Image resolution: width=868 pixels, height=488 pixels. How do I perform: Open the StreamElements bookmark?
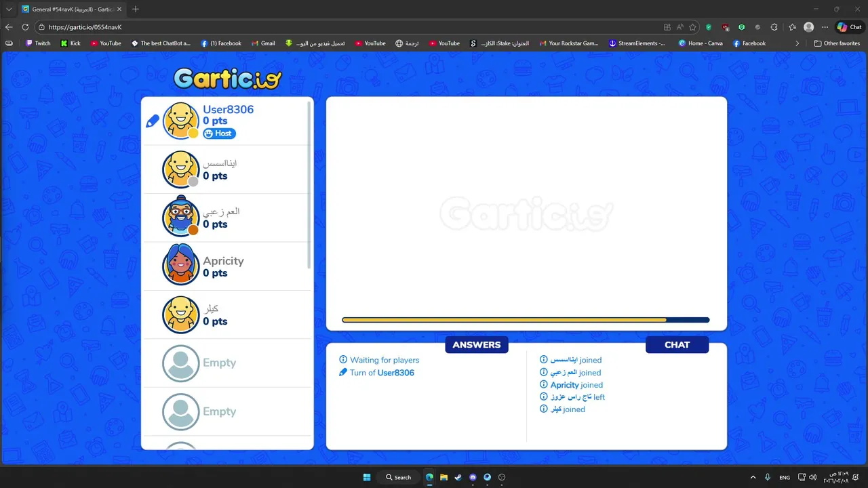(637, 43)
